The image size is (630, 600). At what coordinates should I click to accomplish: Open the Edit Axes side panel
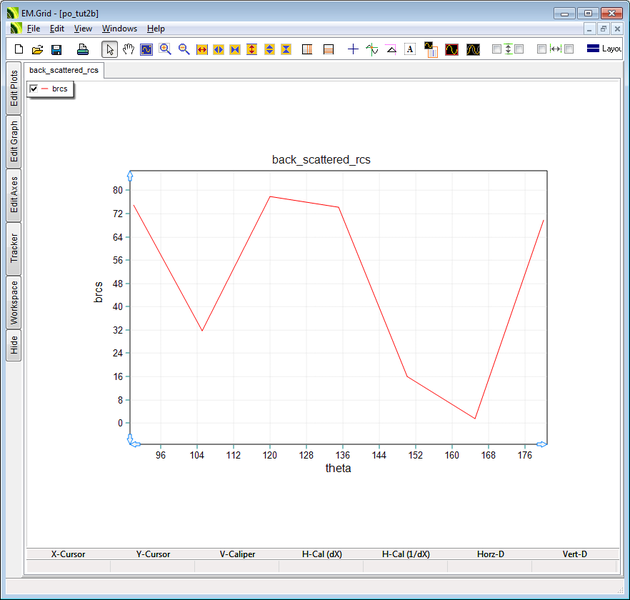pos(14,195)
